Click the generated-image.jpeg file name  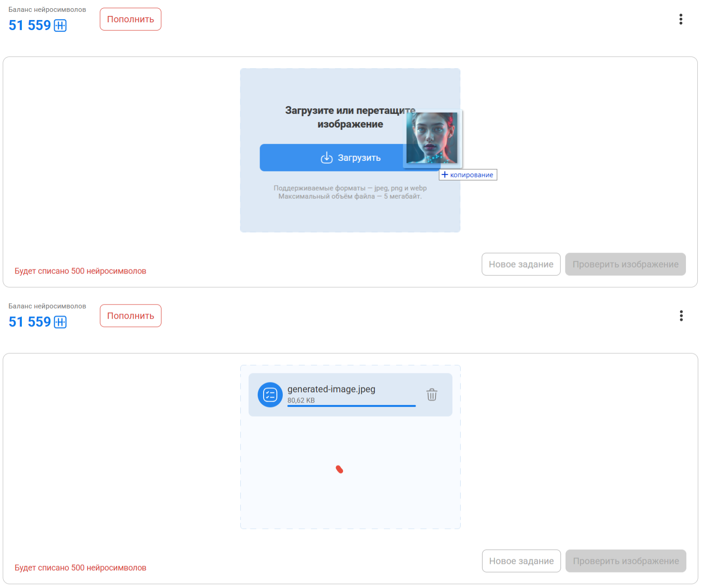tap(331, 389)
